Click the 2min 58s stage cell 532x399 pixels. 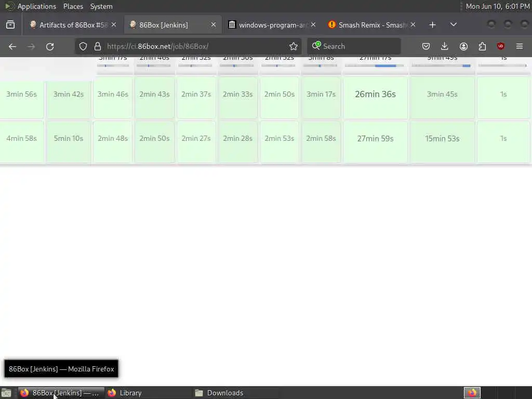pos(321,142)
